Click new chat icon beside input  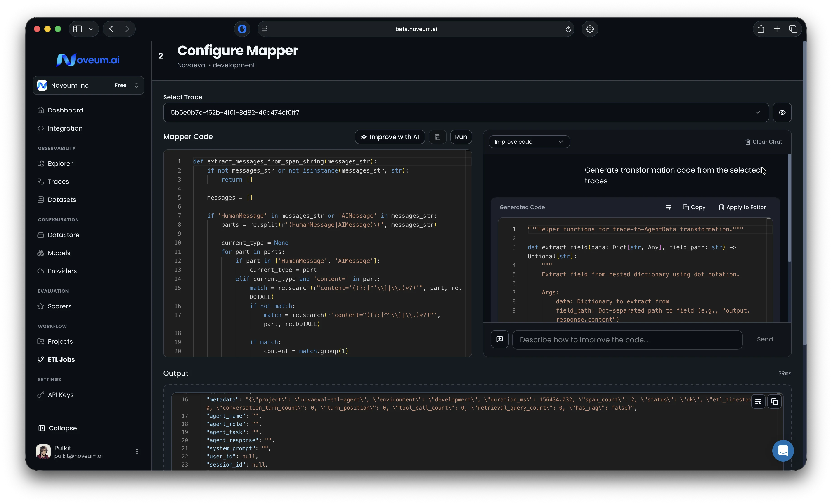499,339
